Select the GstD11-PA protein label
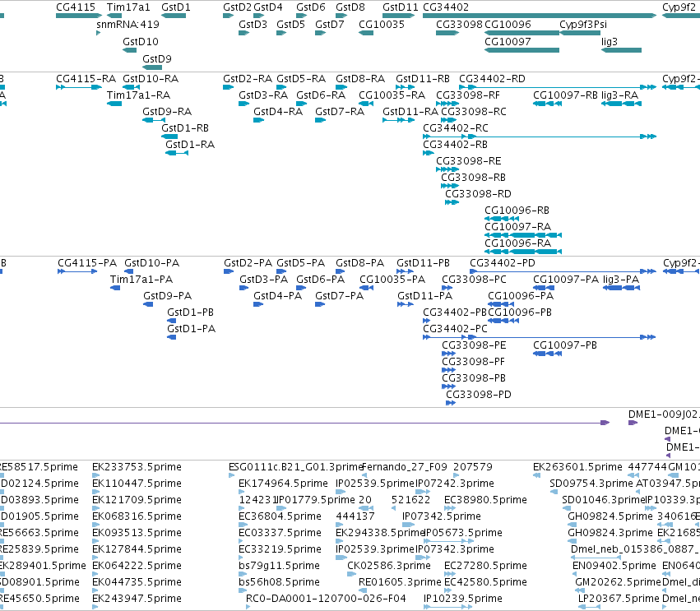 click(425, 296)
